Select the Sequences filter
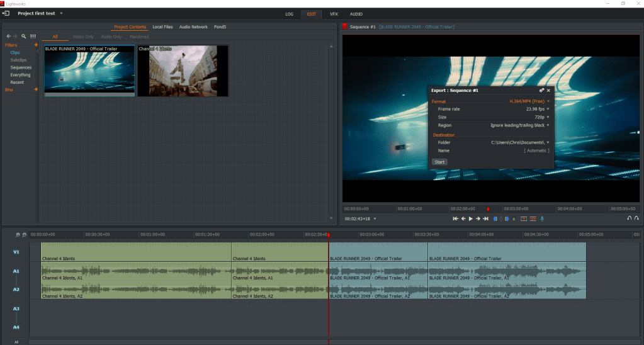The height and width of the screenshot is (345, 644). click(21, 67)
